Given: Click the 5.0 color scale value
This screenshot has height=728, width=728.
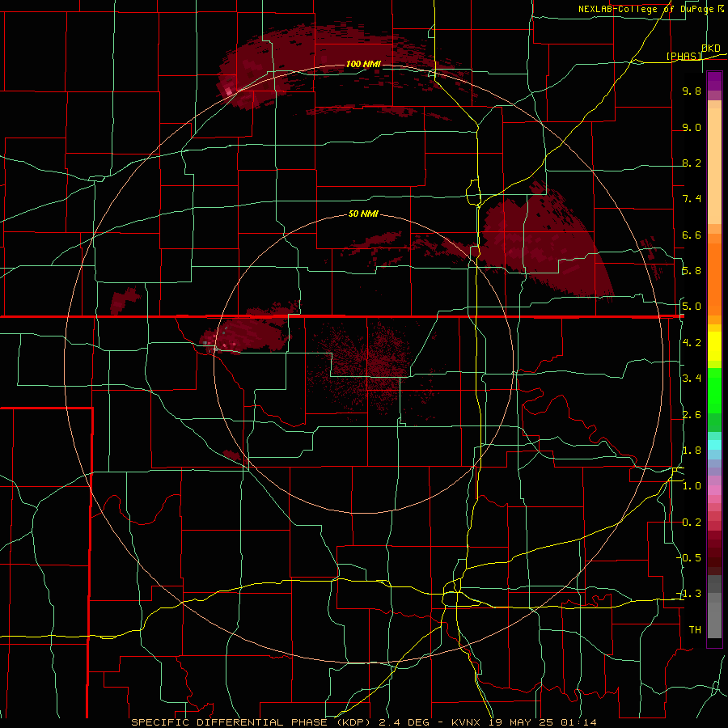Looking at the screenshot, I should pos(692,307).
